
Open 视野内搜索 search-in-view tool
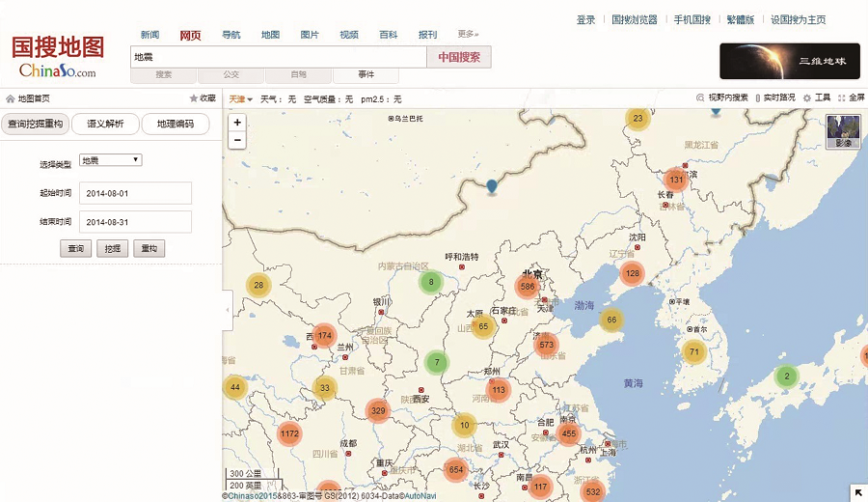point(701,98)
